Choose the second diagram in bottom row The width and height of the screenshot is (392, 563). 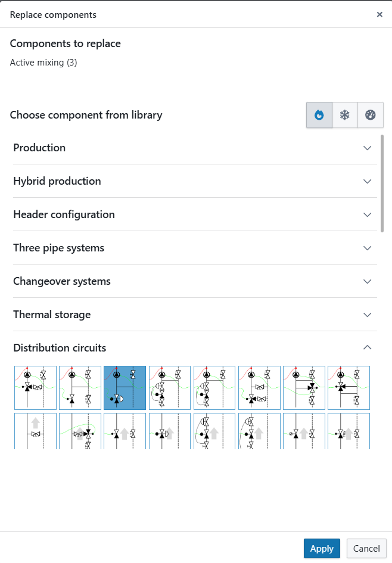pos(80,431)
